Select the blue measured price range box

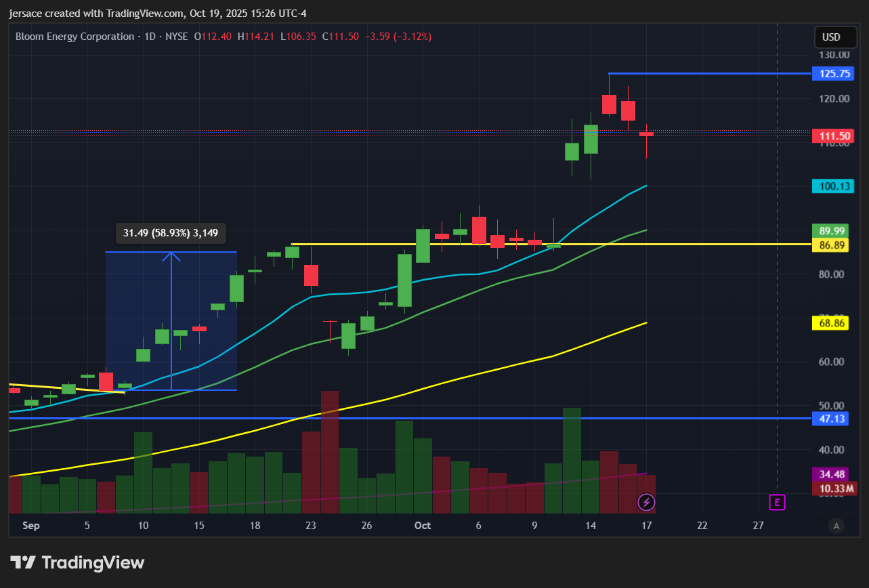(171, 321)
